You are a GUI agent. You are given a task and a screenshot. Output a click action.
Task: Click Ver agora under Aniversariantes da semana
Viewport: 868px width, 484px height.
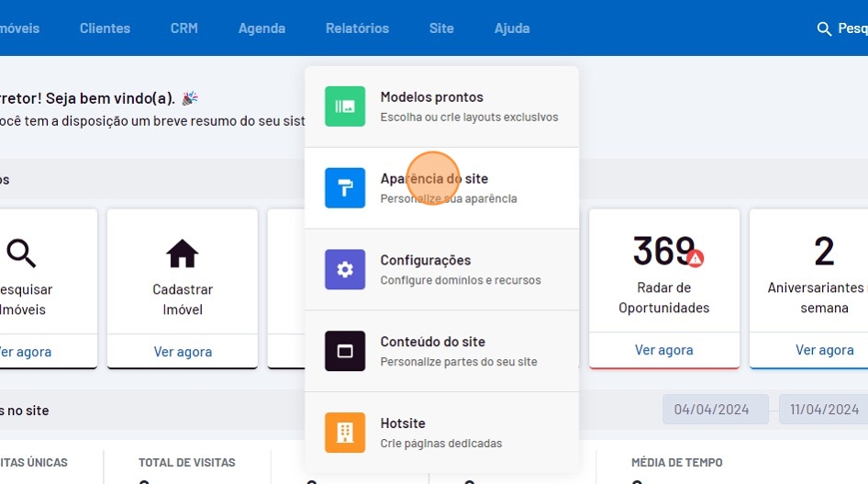click(x=824, y=350)
